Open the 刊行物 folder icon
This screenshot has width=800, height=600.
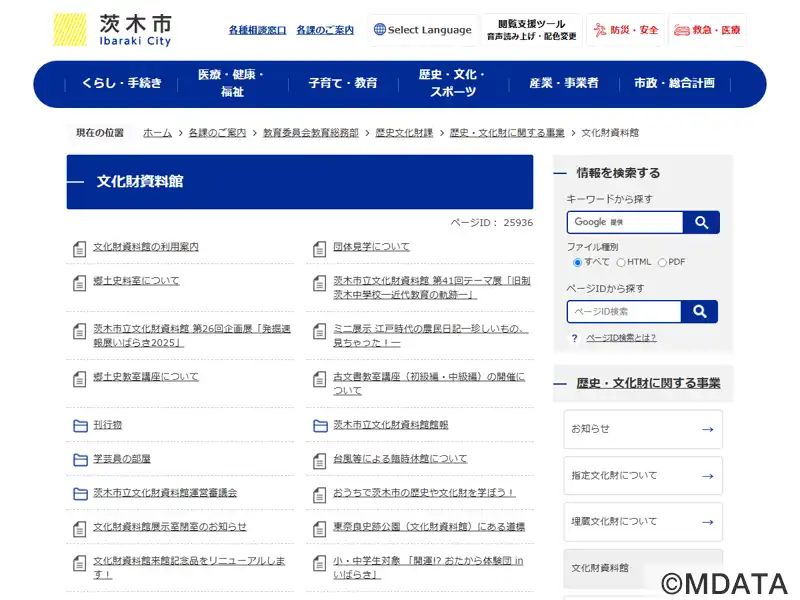(x=80, y=426)
